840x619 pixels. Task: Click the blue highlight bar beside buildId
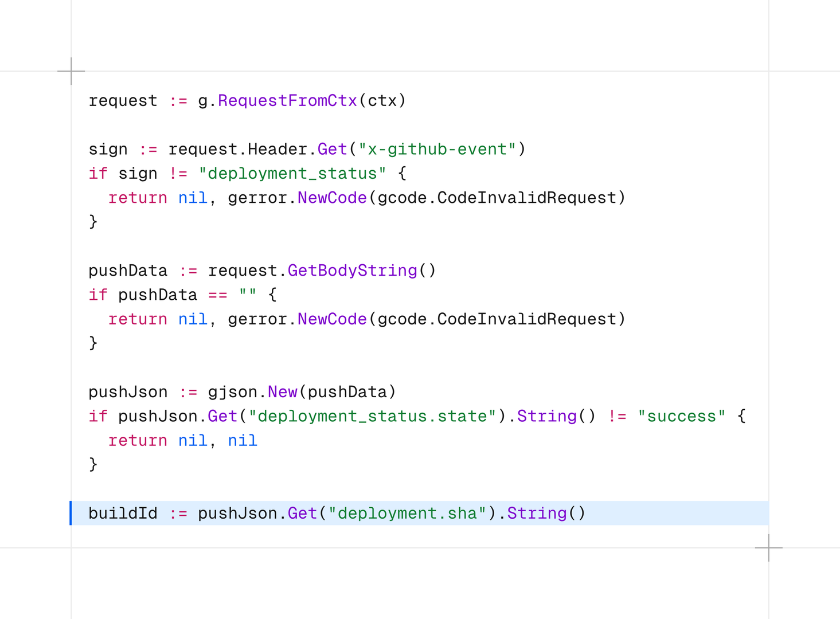(x=72, y=513)
